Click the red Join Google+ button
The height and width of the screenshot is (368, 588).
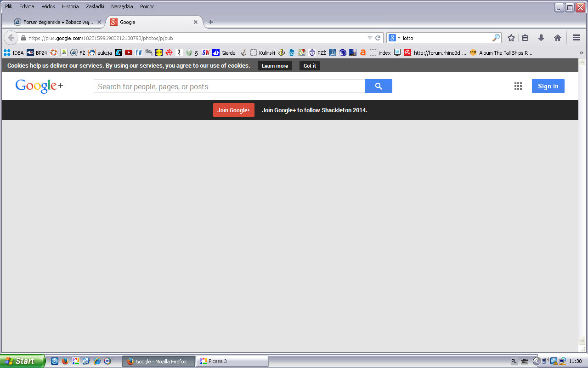(233, 110)
